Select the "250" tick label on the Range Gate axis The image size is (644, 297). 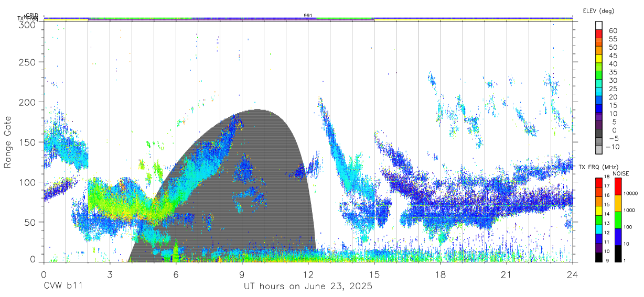tap(27, 62)
